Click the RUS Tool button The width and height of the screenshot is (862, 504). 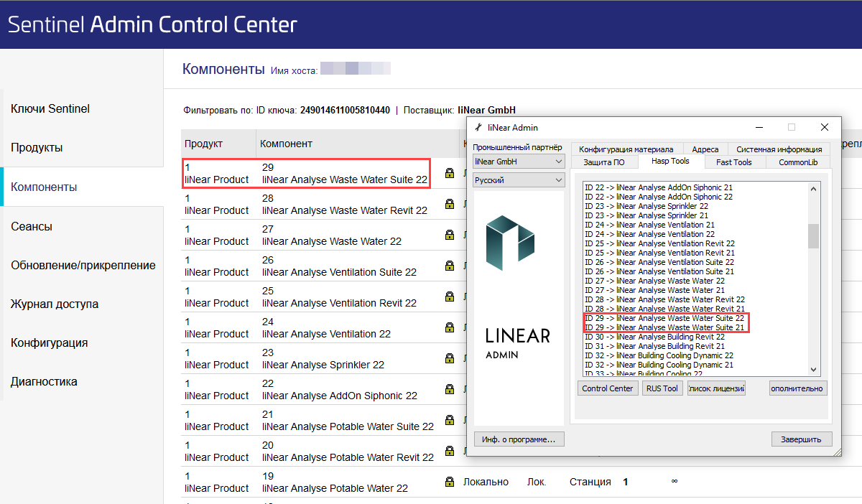[x=662, y=388]
